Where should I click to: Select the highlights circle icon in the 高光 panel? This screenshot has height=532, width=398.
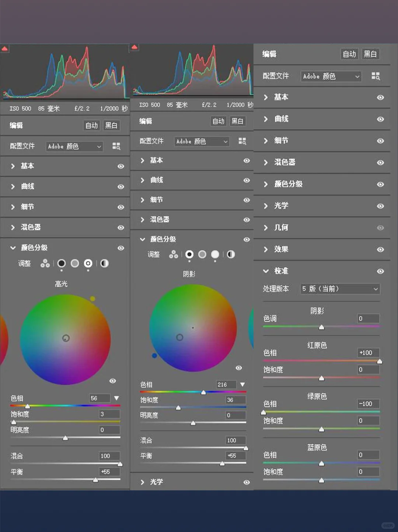click(x=88, y=263)
